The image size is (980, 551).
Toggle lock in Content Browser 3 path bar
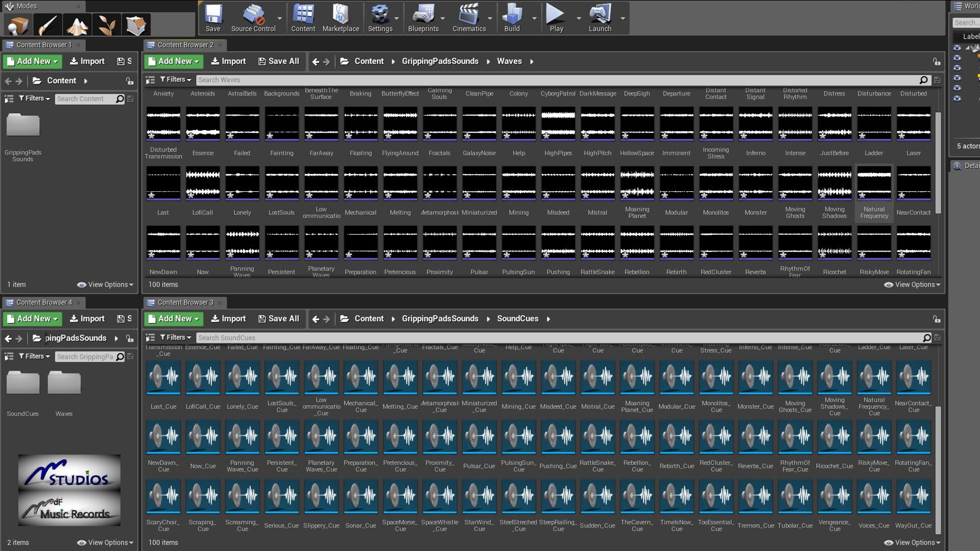point(937,319)
